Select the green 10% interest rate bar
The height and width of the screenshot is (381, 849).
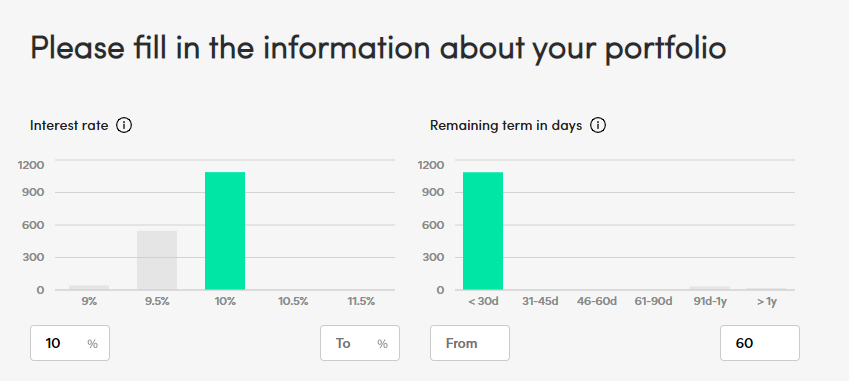pyautogui.click(x=225, y=231)
